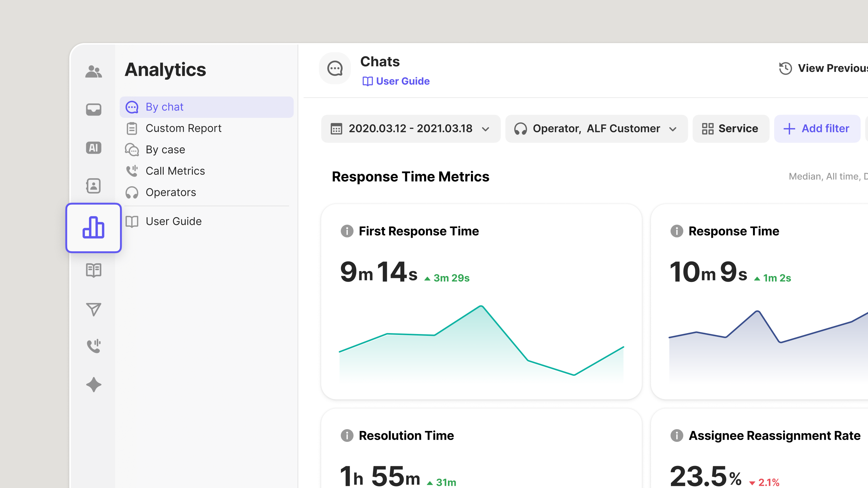This screenshot has width=868, height=488.
Task: Expand the date range 2020.03.12 - 2021.03.18 dropdown
Action: [410, 129]
